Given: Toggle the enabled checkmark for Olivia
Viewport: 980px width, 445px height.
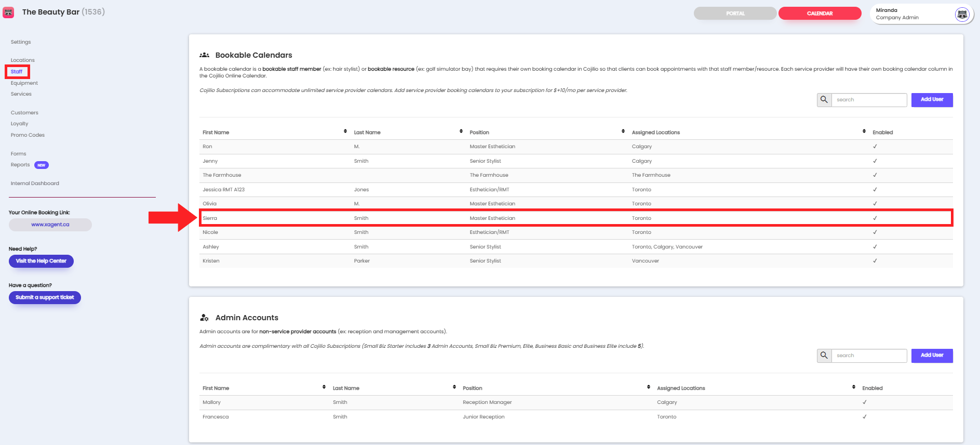Looking at the screenshot, I should (875, 204).
